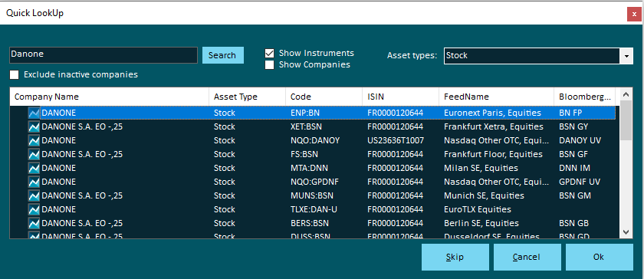
Task: Click the Skip button
Action: coord(455,258)
